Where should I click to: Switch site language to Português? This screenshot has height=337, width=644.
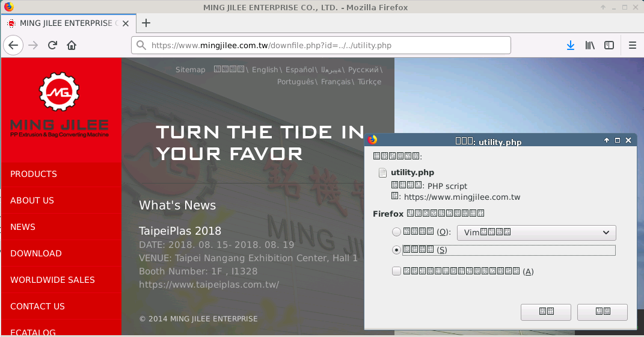[x=296, y=82]
